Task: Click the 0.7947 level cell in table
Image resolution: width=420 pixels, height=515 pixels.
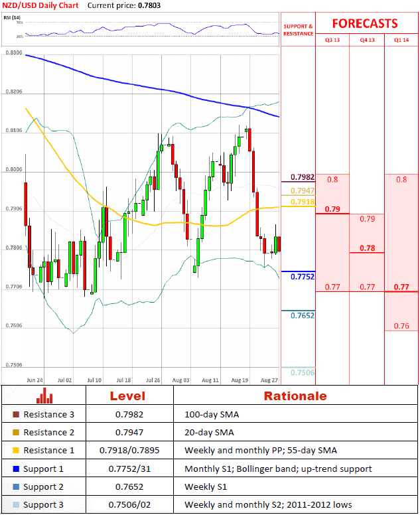Action: point(129,432)
